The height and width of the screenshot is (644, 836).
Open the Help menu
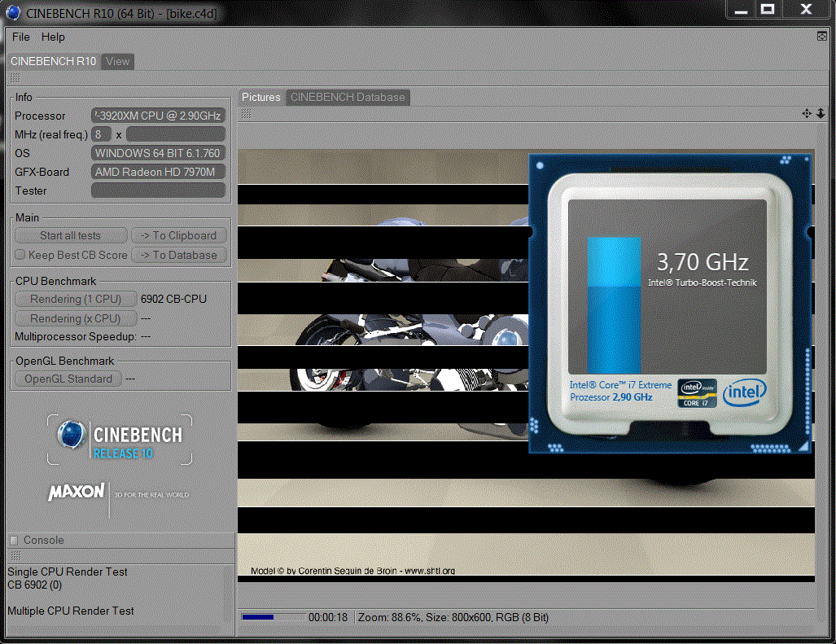click(x=53, y=37)
